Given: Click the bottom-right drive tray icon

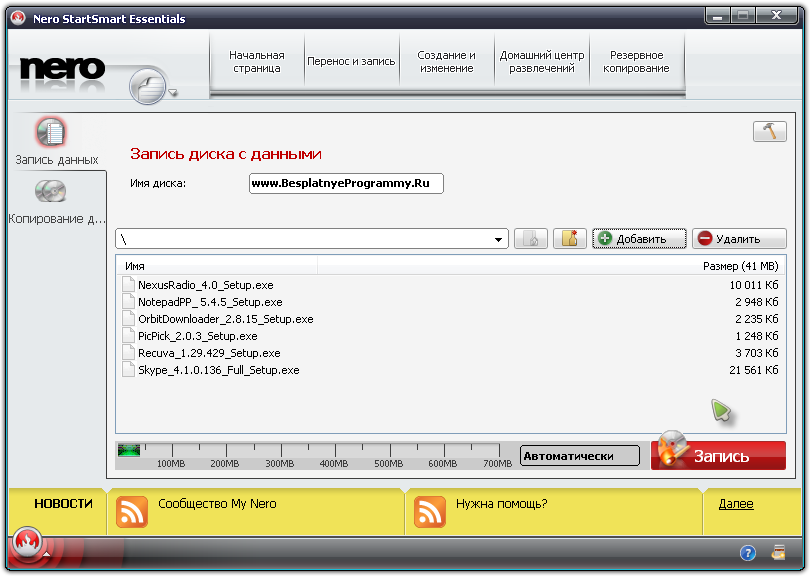Looking at the screenshot, I should pyautogui.click(x=778, y=553).
